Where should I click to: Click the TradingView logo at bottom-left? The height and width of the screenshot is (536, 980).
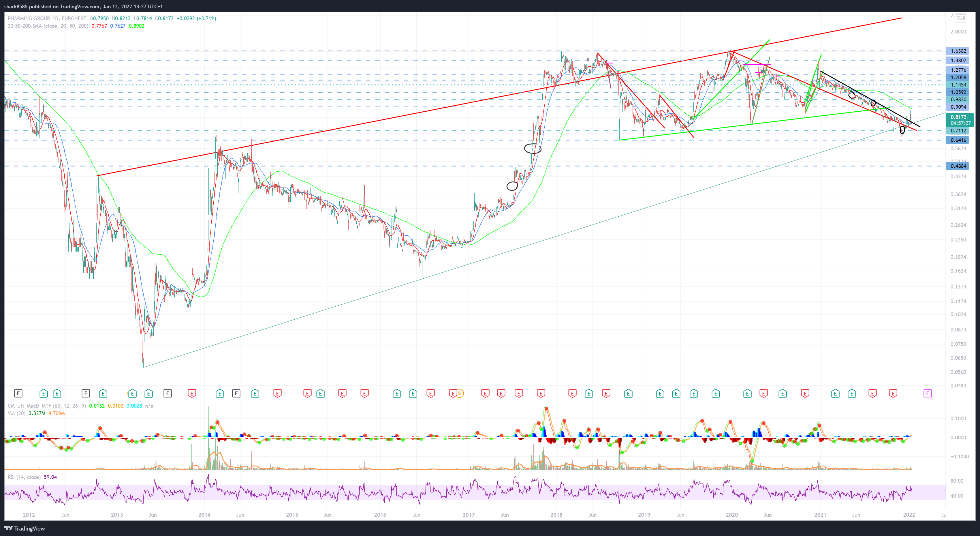click(x=24, y=528)
